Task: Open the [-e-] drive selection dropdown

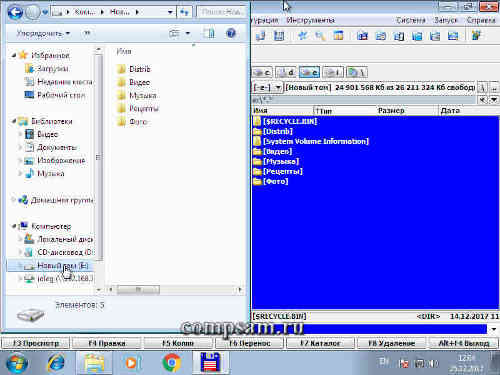Action: pos(267,87)
